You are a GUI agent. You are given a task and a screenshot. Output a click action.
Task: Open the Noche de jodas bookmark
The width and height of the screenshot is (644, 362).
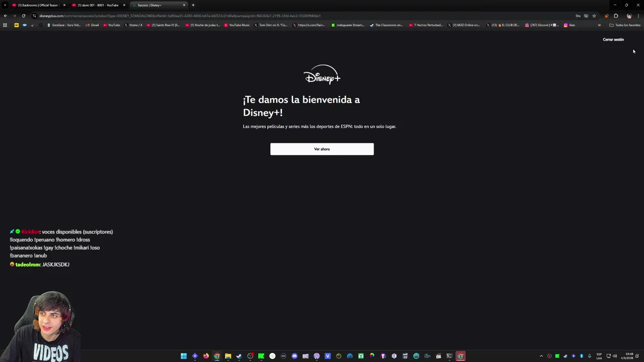pyautogui.click(x=202, y=25)
